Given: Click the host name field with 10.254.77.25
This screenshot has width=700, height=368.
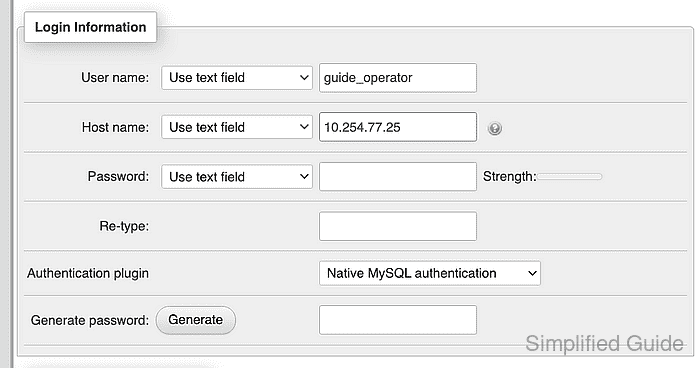Looking at the screenshot, I should 398,127.
